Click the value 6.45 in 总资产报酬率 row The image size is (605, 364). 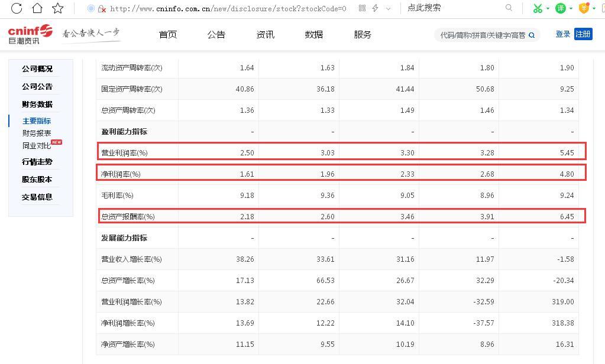(x=567, y=216)
